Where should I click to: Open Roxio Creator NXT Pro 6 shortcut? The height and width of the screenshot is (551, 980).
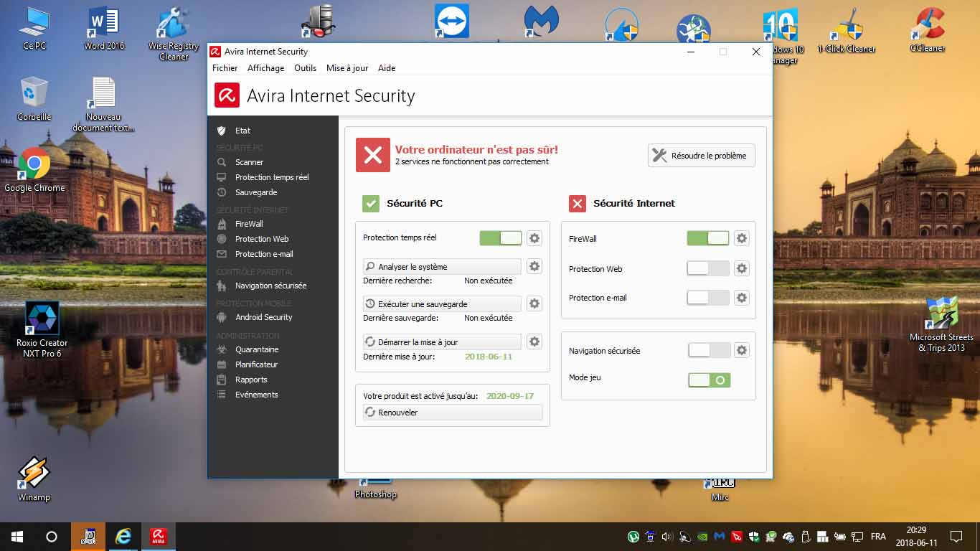tap(42, 329)
